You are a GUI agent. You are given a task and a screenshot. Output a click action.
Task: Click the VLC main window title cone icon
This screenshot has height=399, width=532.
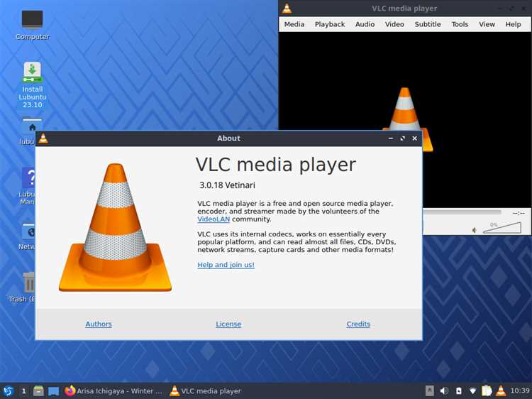287,9
